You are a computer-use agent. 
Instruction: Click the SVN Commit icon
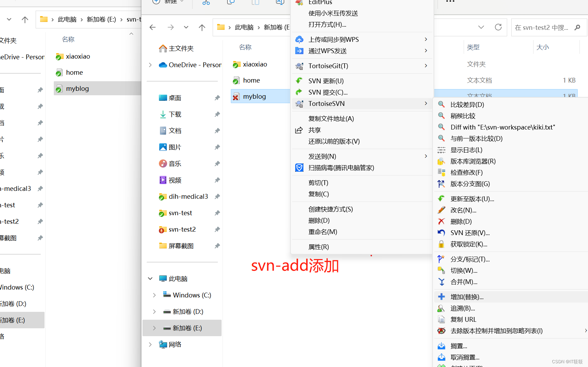299,92
